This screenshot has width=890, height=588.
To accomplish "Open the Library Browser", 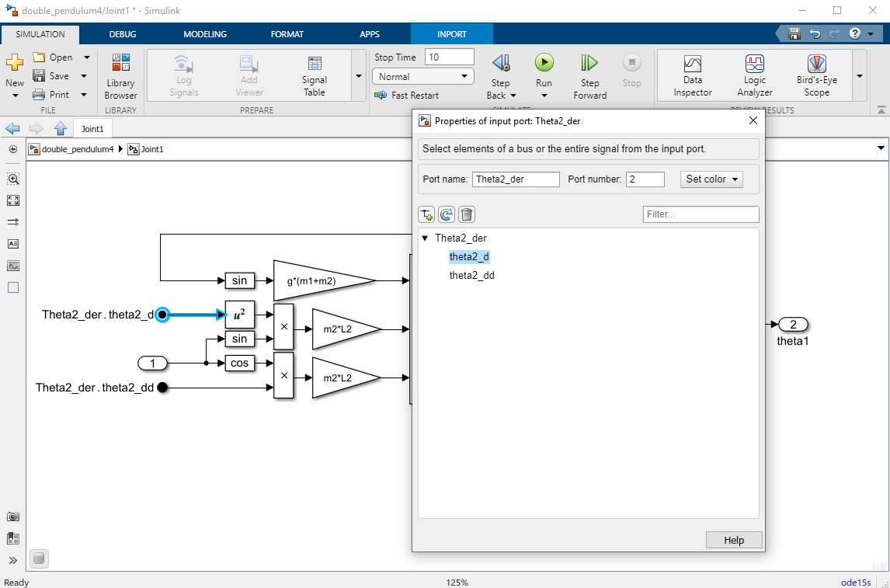I will (121, 77).
